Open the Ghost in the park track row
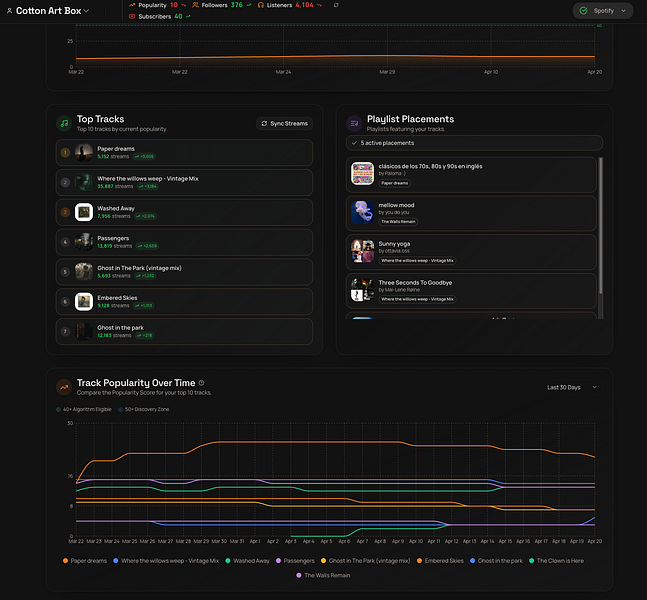647x600 pixels. (184, 331)
